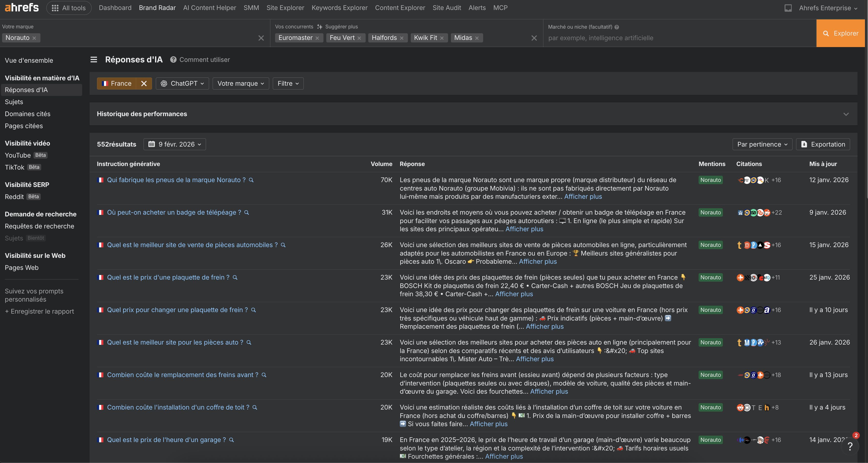Image resolution: width=868 pixels, height=463 pixels.
Task: Click the monitor icon near Ahrefs Enterprise
Action: click(788, 8)
